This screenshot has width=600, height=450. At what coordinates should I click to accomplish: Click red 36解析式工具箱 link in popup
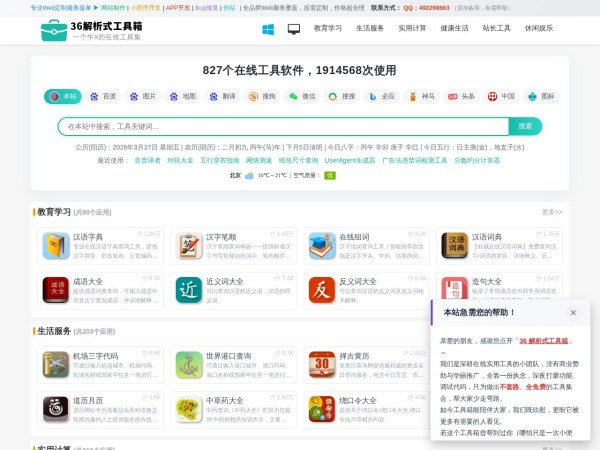(x=544, y=341)
